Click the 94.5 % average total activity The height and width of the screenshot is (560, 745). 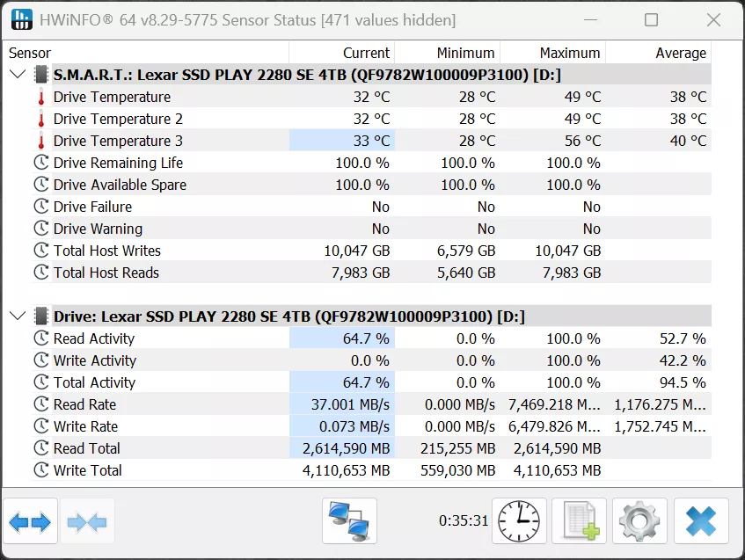click(x=683, y=382)
